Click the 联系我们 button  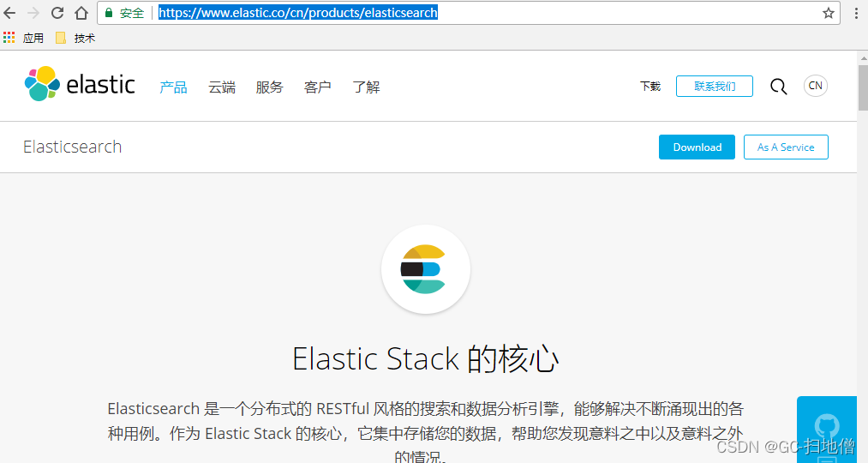pyautogui.click(x=715, y=87)
